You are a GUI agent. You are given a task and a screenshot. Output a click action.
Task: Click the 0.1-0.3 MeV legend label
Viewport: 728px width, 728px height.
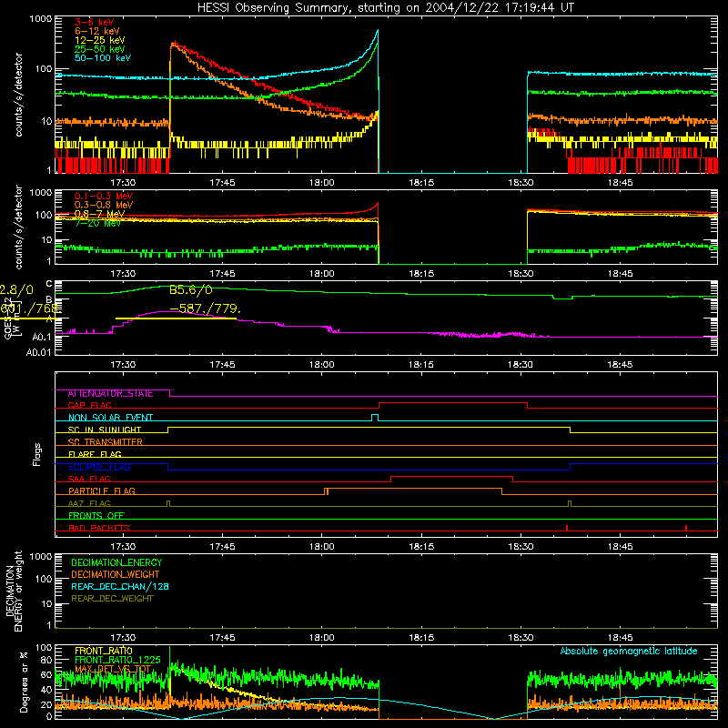(x=104, y=196)
